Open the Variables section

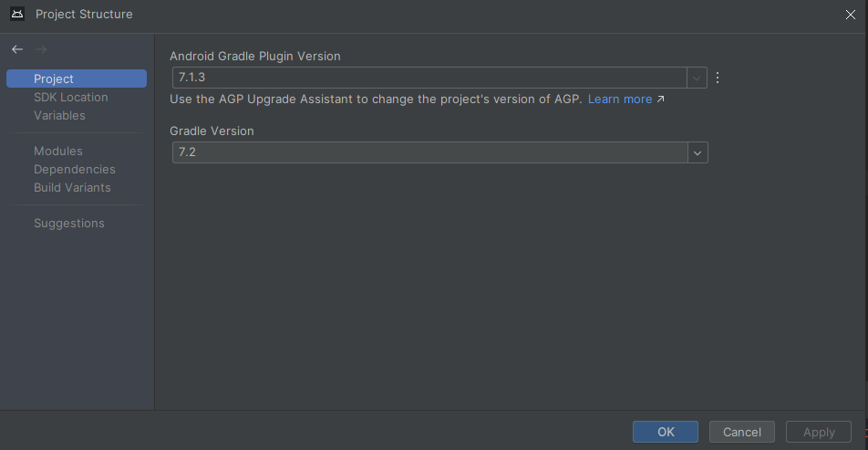coord(59,115)
